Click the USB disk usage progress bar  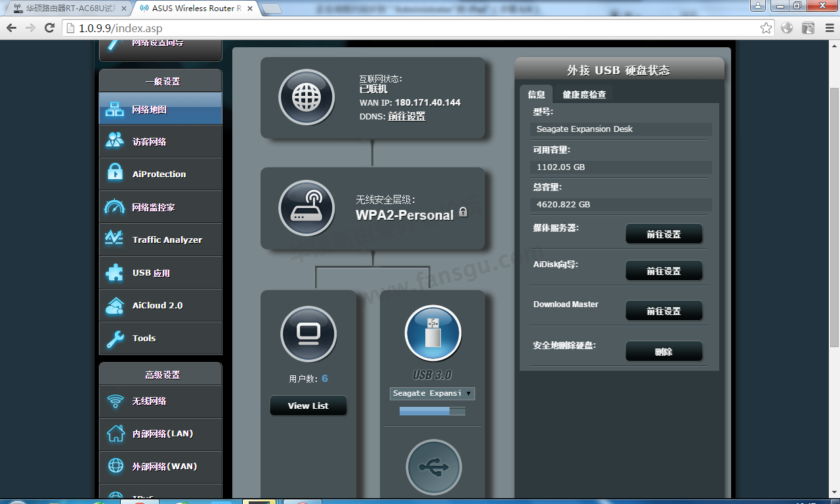click(x=432, y=411)
